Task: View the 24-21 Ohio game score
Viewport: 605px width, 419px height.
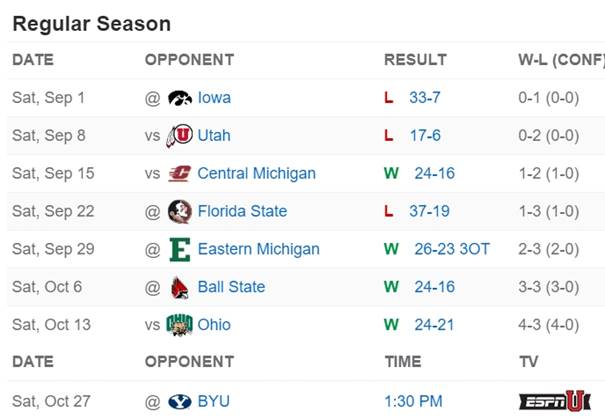Action: [434, 325]
